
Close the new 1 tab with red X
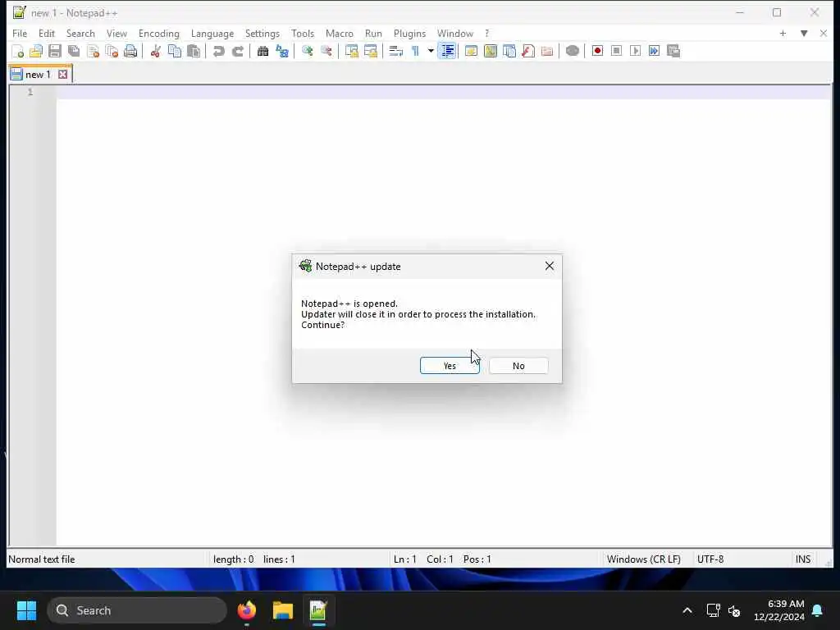point(62,75)
